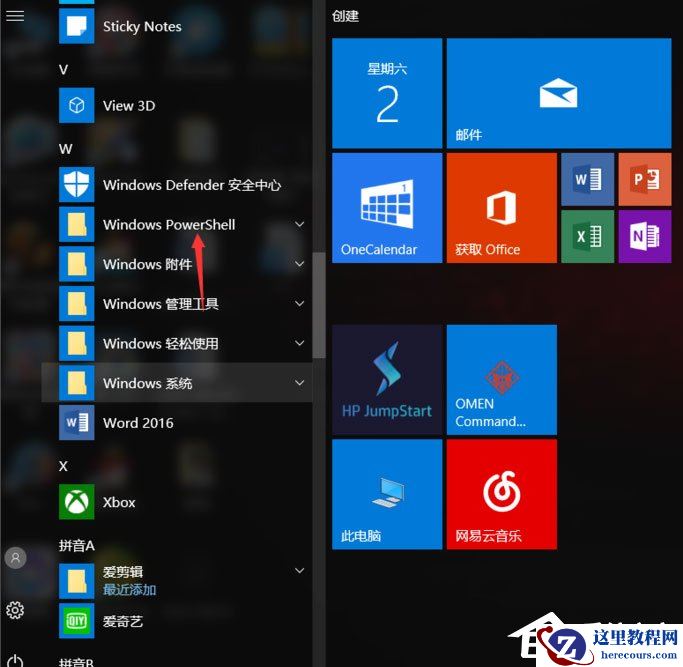The width and height of the screenshot is (683, 667).
Task: Open the Windows 轻松使用 folder entry
Action: click(177, 343)
